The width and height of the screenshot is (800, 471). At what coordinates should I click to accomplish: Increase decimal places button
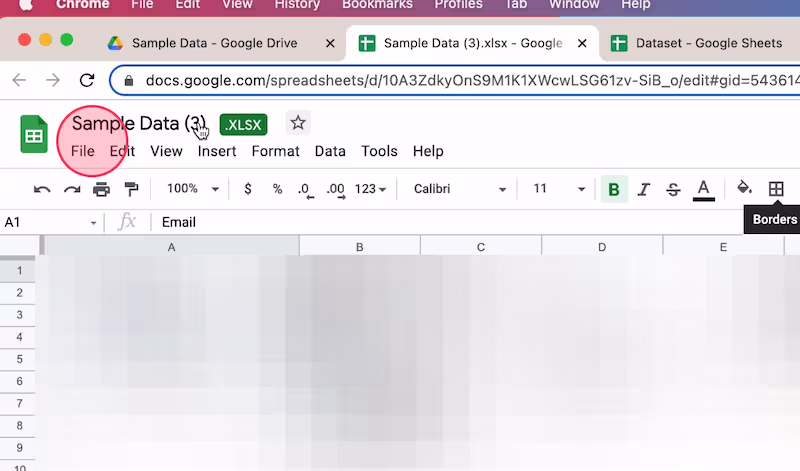(x=336, y=190)
